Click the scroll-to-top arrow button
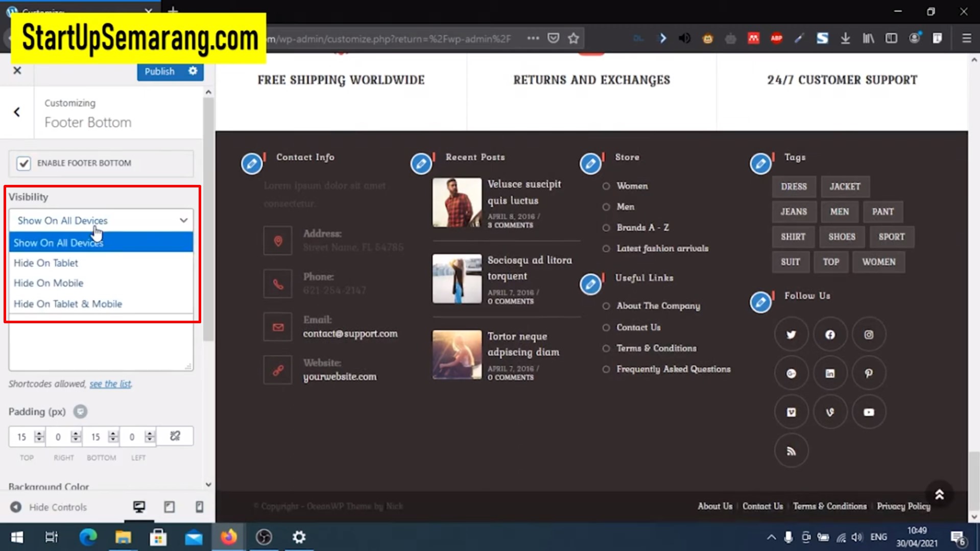980x551 pixels. coord(939,494)
